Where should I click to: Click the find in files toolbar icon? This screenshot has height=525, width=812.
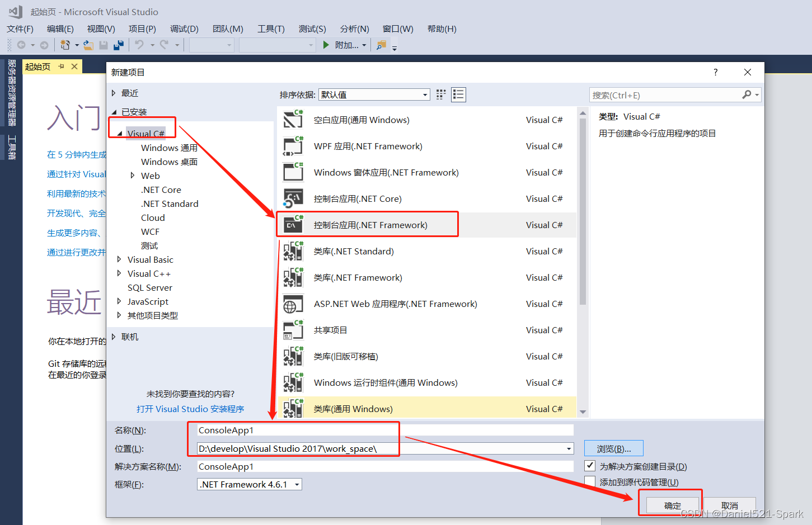[381, 45]
